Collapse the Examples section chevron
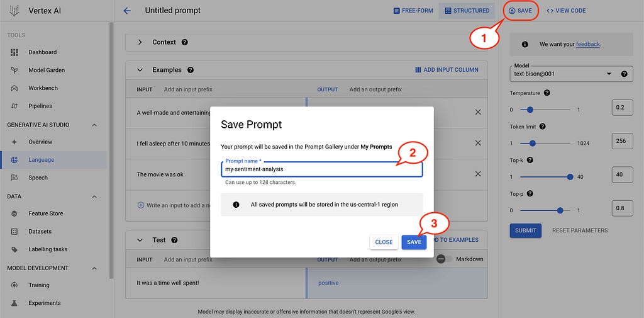 pyautogui.click(x=140, y=70)
